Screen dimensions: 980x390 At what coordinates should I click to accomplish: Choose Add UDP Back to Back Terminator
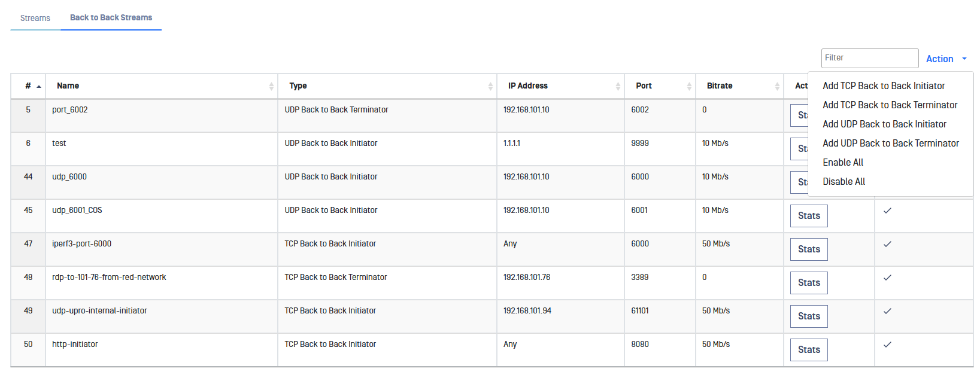click(890, 144)
